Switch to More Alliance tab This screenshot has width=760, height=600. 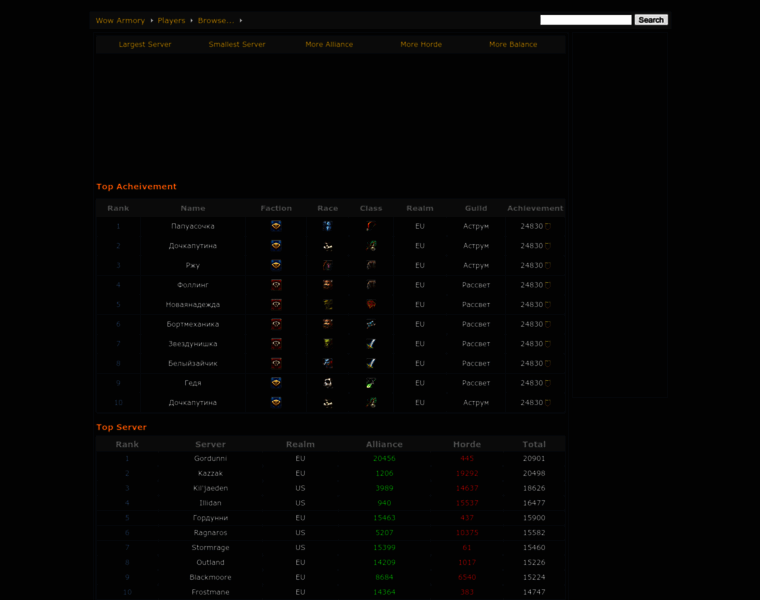coord(329,44)
